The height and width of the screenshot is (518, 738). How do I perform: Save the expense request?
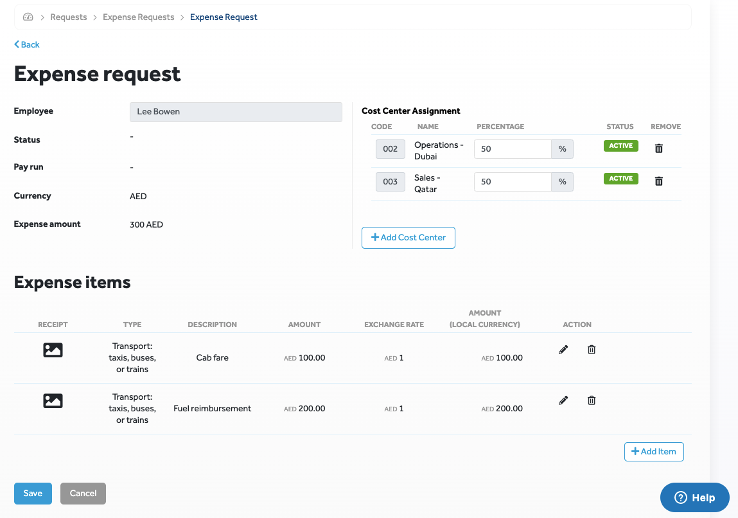coord(33,493)
